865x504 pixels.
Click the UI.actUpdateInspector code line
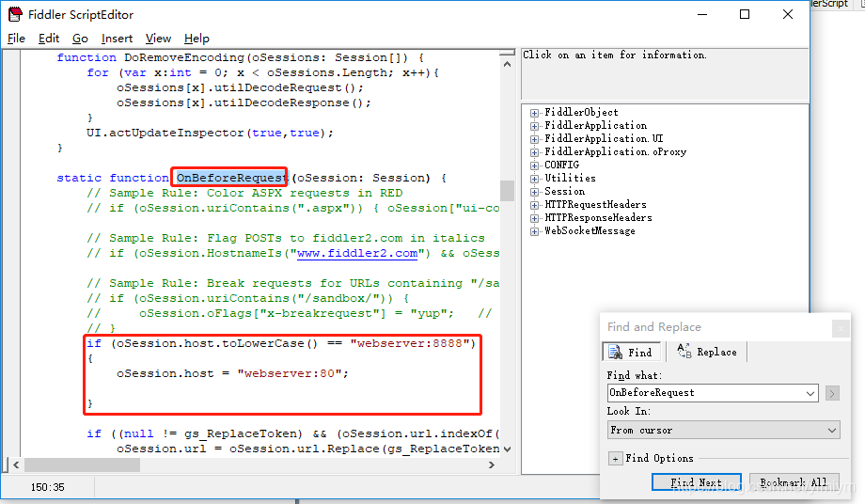[210, 133]
